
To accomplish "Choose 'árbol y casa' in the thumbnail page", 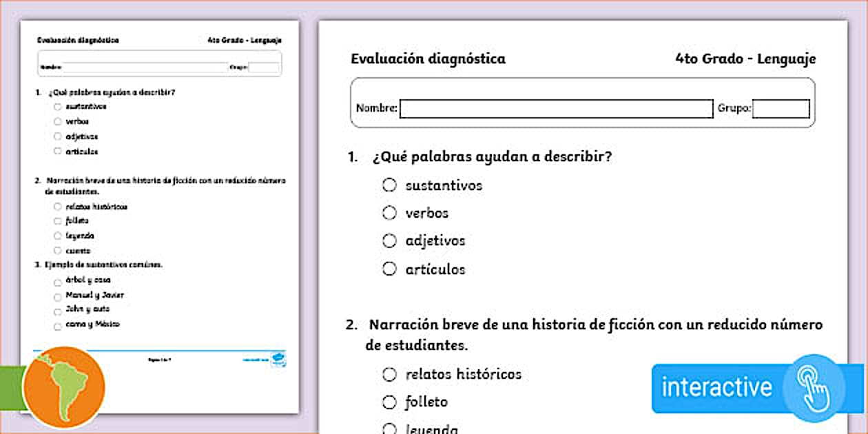I will [x=58, y=280].
